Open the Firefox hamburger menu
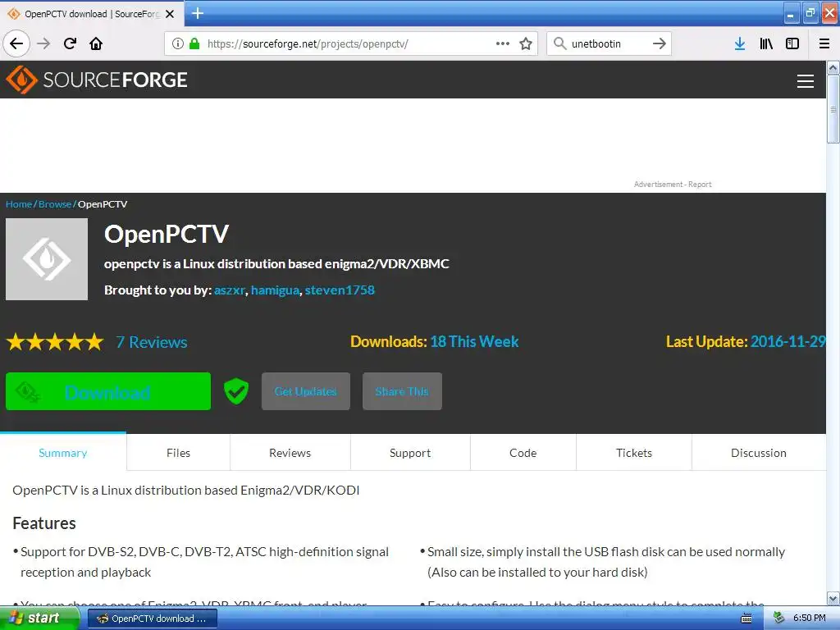840x630 pixels. tap(824, 43)
